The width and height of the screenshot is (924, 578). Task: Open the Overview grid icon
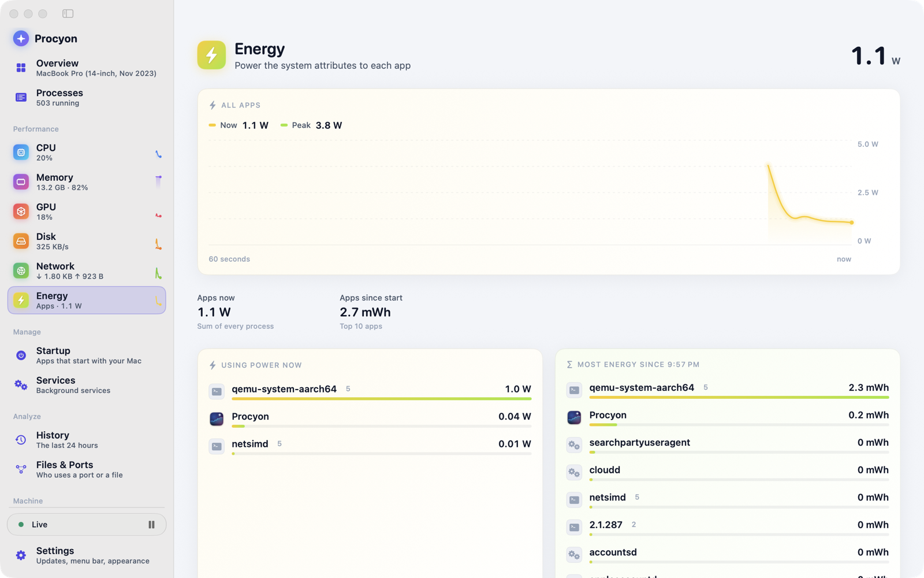(x=21, y=68)
